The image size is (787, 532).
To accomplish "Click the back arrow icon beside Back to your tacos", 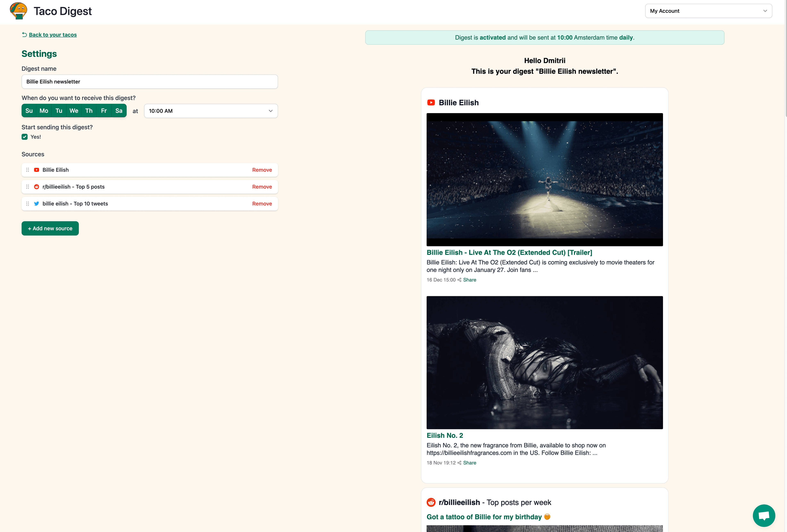I will pos(24,34).
